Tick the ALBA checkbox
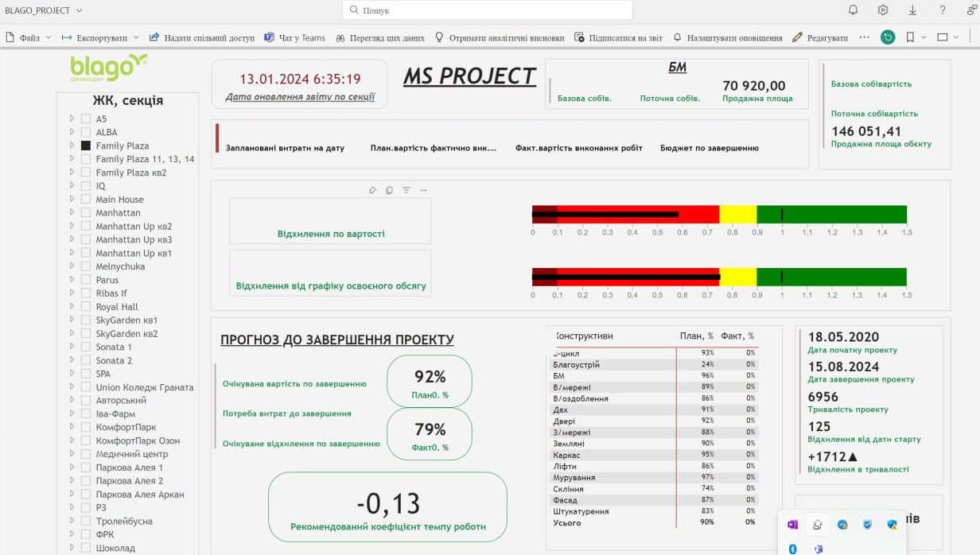The width and height of the screenshot is (980, 555). coord(86,133)
